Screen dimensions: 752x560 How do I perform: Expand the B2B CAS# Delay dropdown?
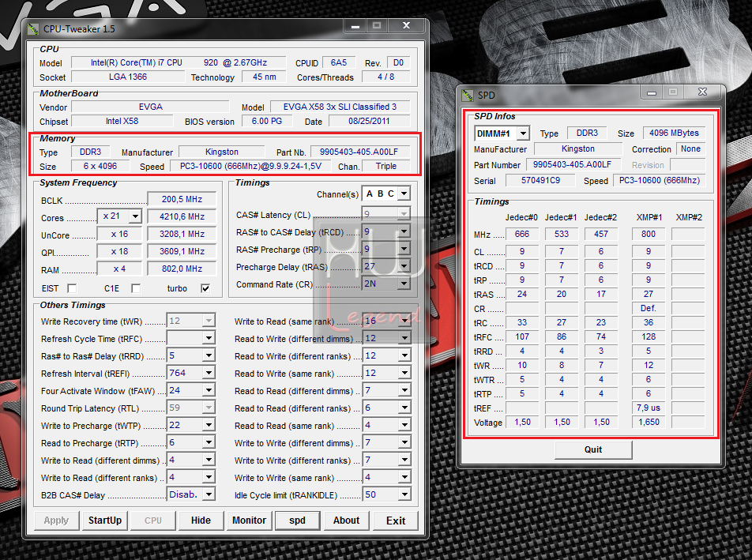point(209,494)
